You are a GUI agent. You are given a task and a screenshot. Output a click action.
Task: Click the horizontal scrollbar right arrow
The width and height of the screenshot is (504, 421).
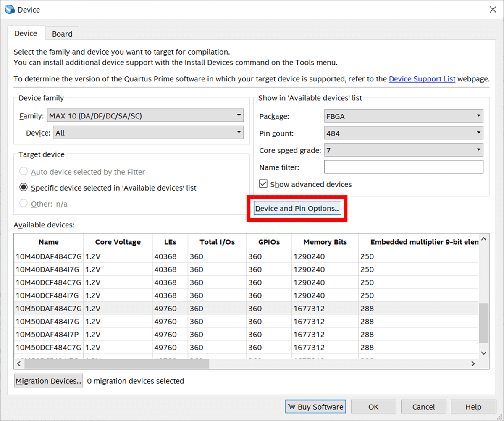tap(473, 363)
